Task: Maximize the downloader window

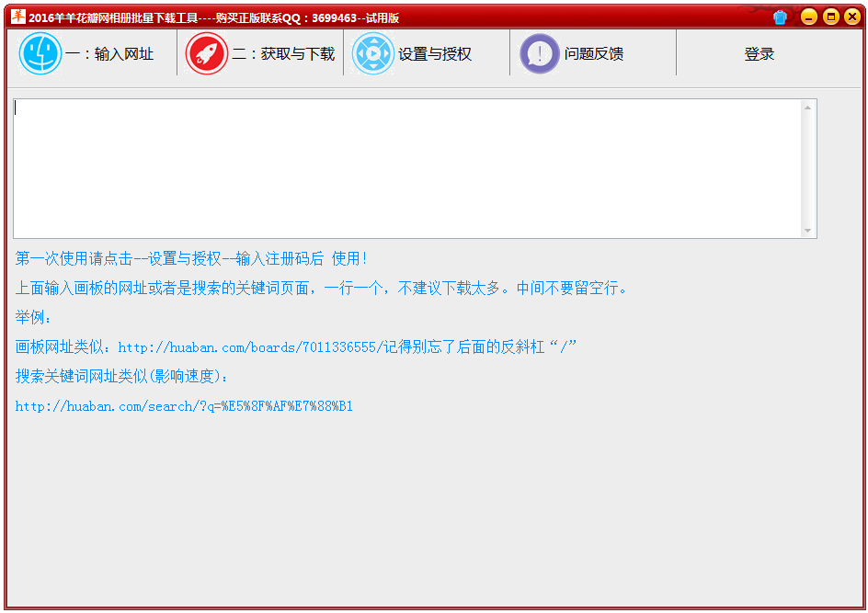Action: click(x=830, y=16)
